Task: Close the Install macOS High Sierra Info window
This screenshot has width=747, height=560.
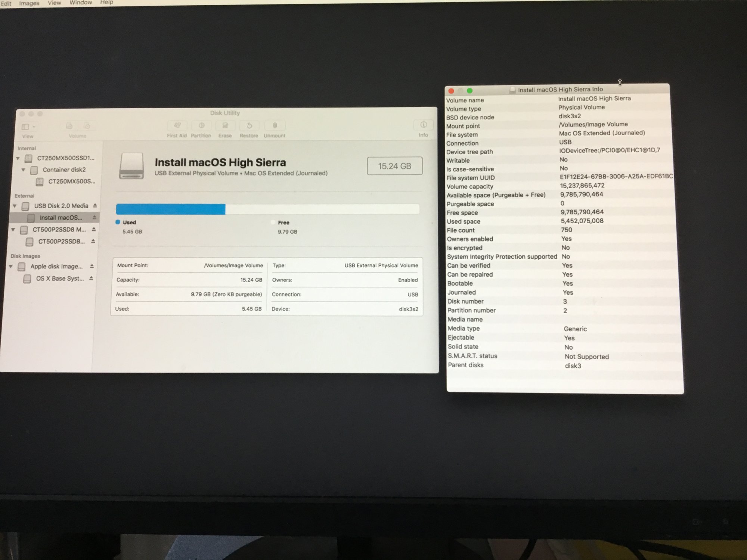Action: [x=451, y=91]
